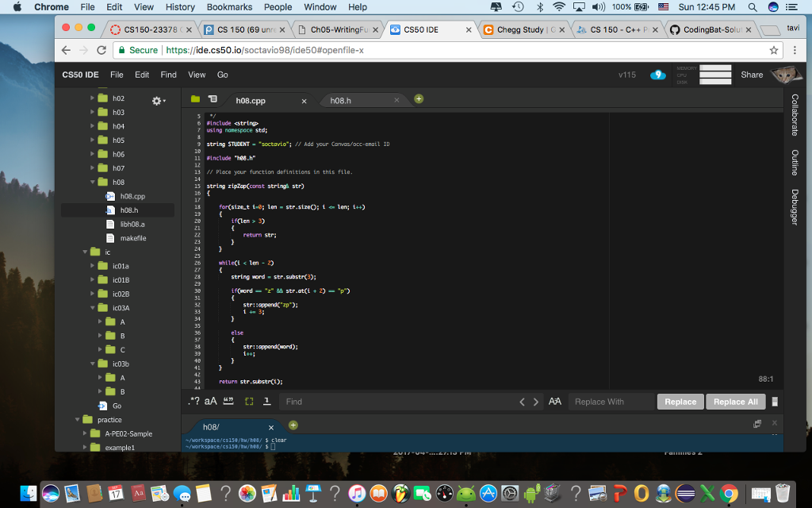Image resolution: width=812 pixels, height=508 pixels.
Task: Collapse the ic folder
Action: (x=85, y=252)
